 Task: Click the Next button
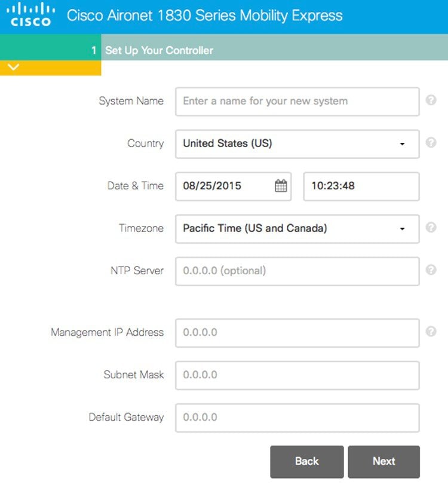(384, 461)
